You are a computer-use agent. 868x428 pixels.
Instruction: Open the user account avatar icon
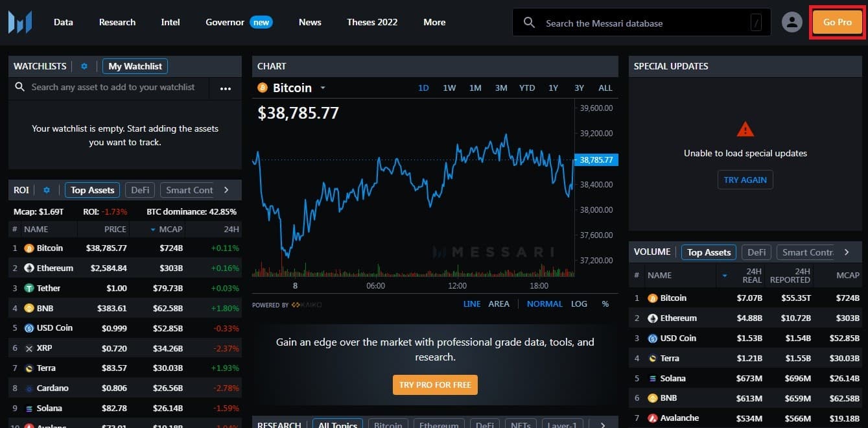point(792,22)
